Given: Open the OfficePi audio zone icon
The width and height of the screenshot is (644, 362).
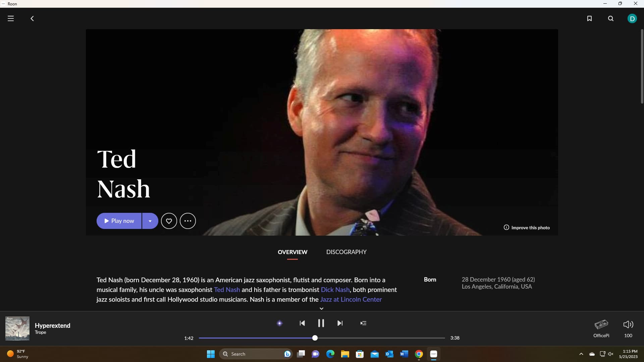Looking at the screenshot, I should point(601,324).
